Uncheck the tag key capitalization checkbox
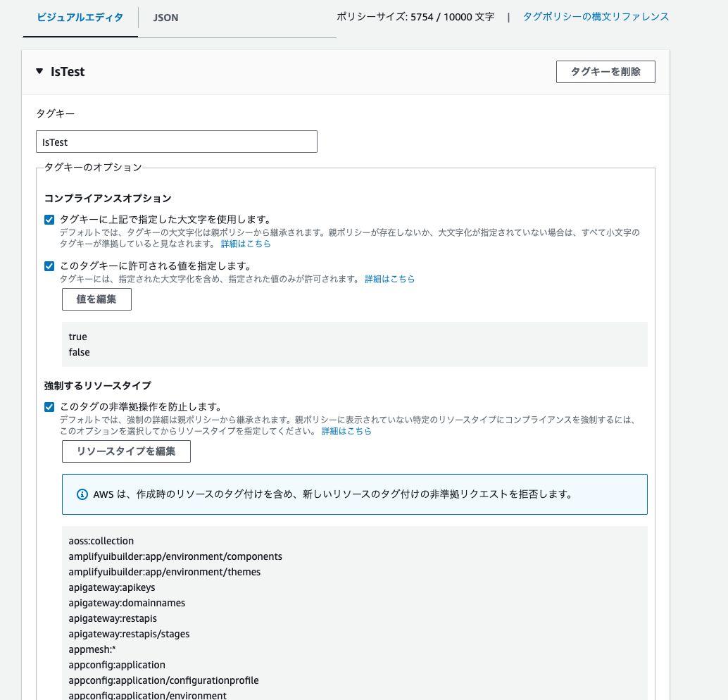The height and width of the screenshot is (700, 728). coord(49,219)
